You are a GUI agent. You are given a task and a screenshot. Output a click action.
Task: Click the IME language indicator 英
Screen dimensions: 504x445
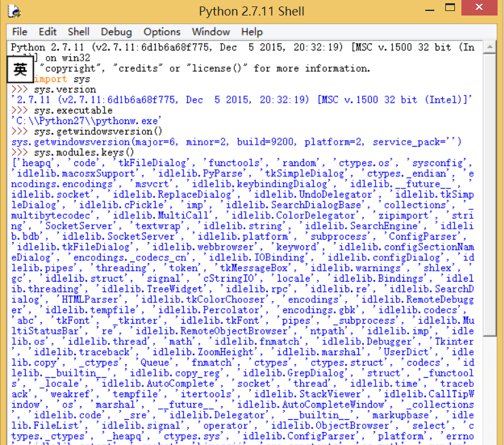20,69
